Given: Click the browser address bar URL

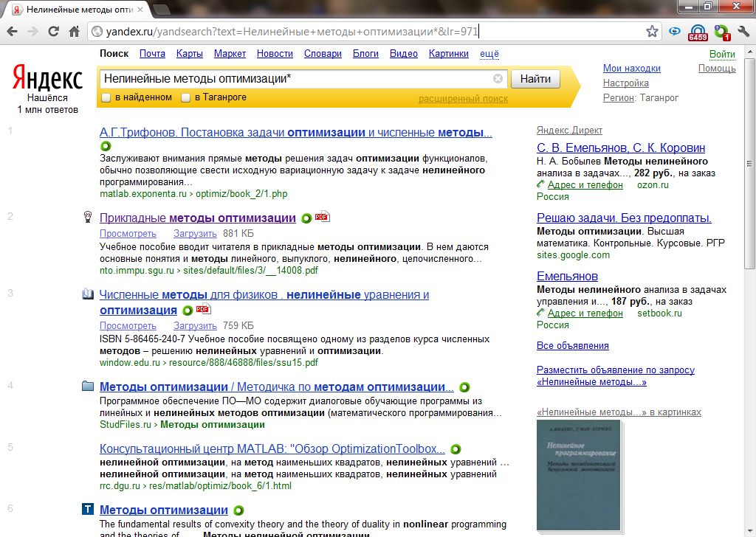Looking at the screenshot, I should 292,32.
